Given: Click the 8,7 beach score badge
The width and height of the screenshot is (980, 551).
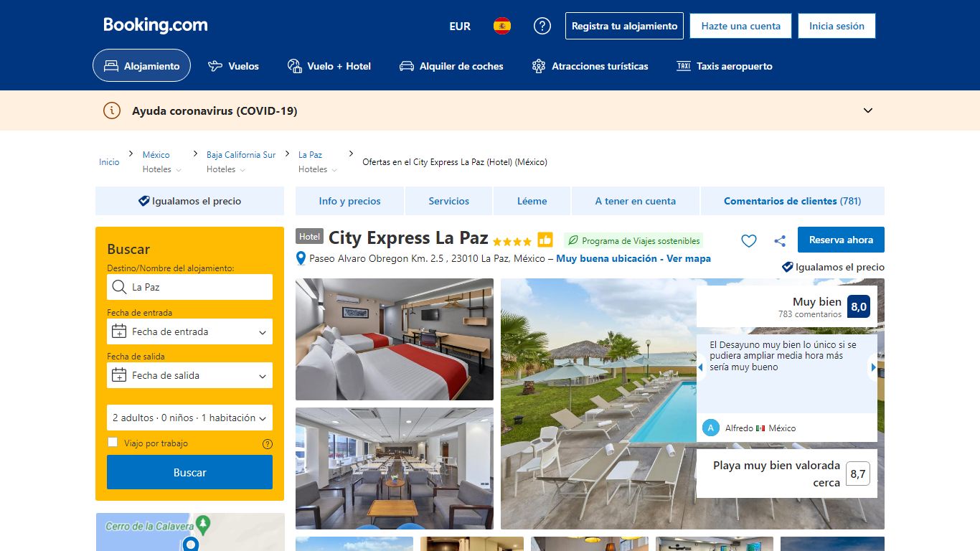Looking at the screenshot, I should coord(858,474).
